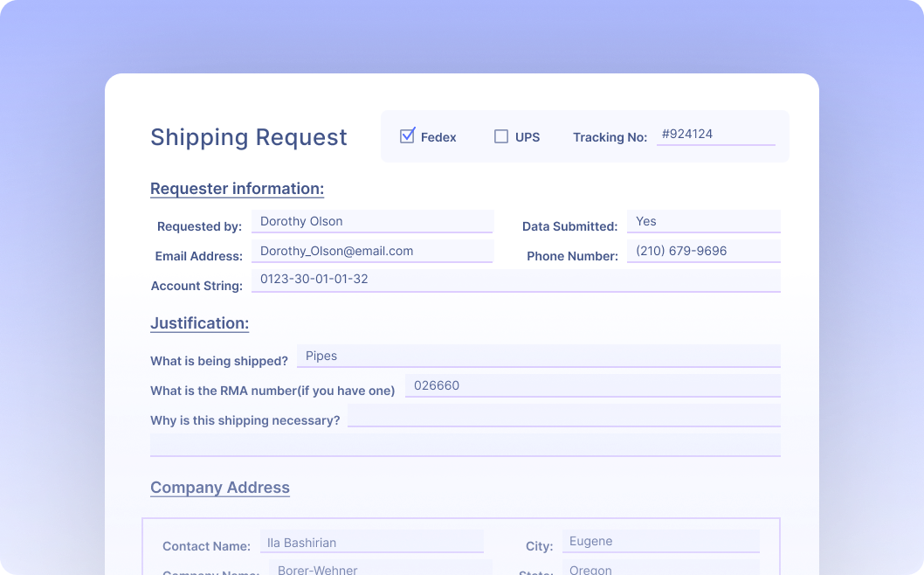
Task: Click the second blank justification line
Action: [x=465, y=445]
